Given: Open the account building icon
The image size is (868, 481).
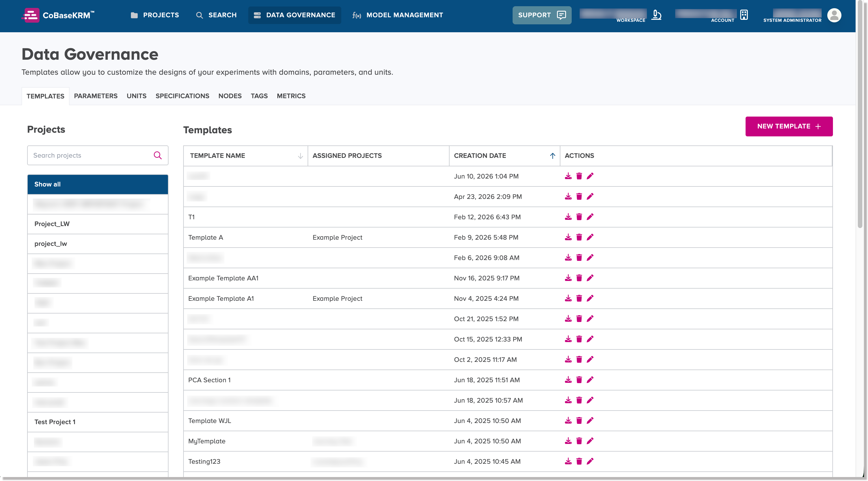Looking at the screenshot, I should (744, 15).
